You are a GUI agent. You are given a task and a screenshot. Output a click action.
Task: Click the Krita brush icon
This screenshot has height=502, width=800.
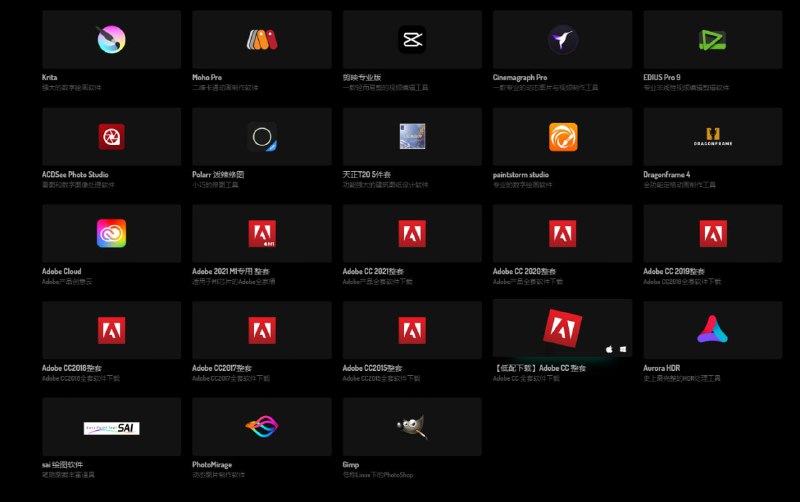(111, 39)
